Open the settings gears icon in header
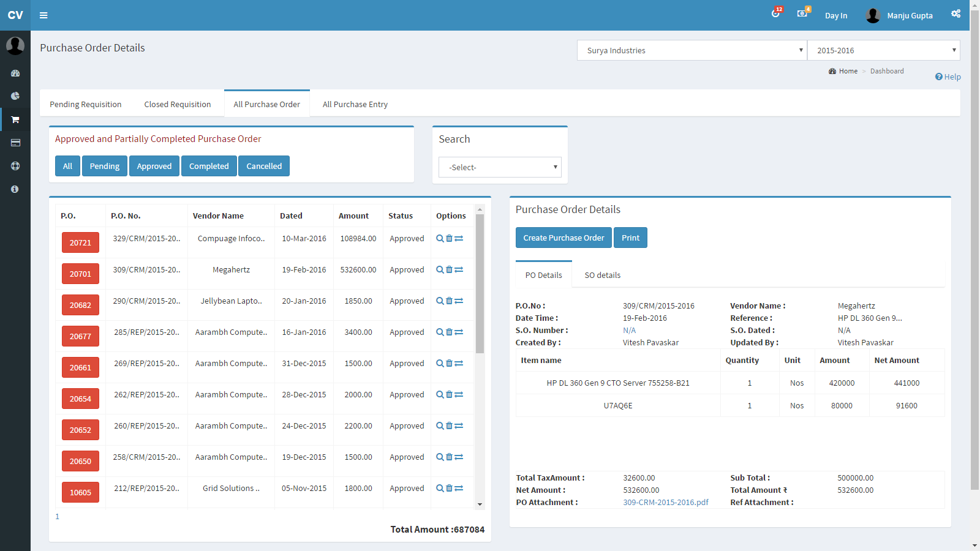 click(956, 13)
